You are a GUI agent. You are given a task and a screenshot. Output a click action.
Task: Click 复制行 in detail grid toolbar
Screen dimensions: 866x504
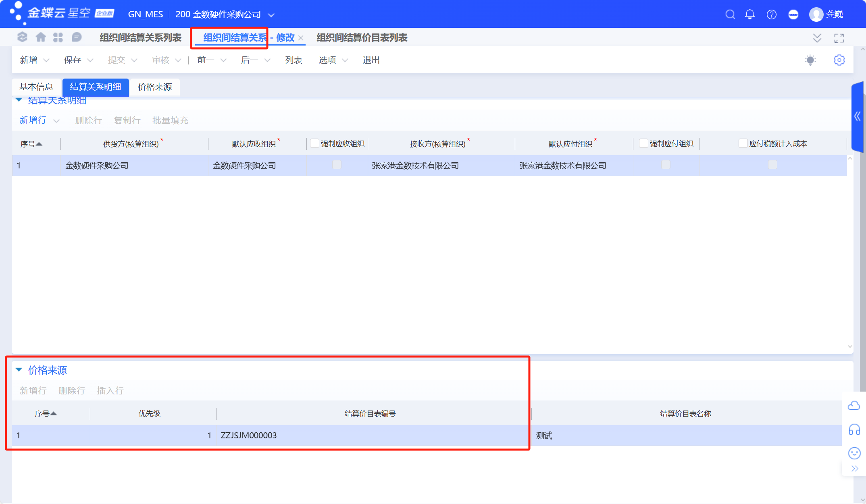pyautogui.click(x=127, y=120)
